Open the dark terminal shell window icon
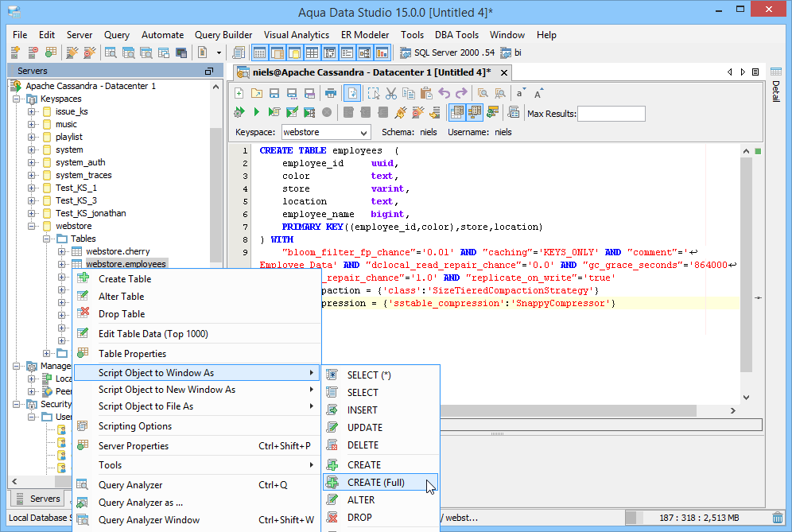 181,52
